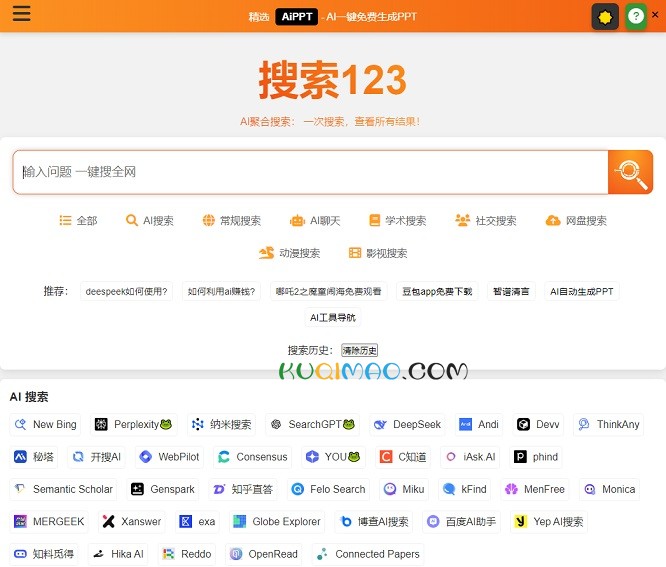The height and width of the screenshot is (567, 666).
Task: Open phind engine
Action: [536, 457]
